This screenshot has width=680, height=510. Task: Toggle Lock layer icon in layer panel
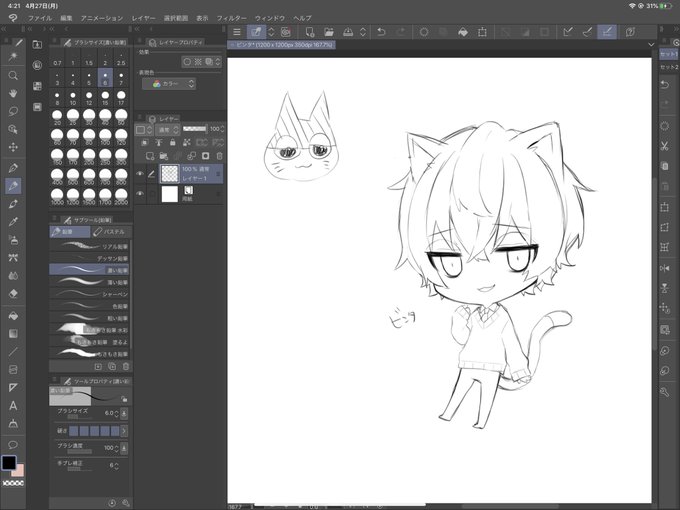pos(173,142)
